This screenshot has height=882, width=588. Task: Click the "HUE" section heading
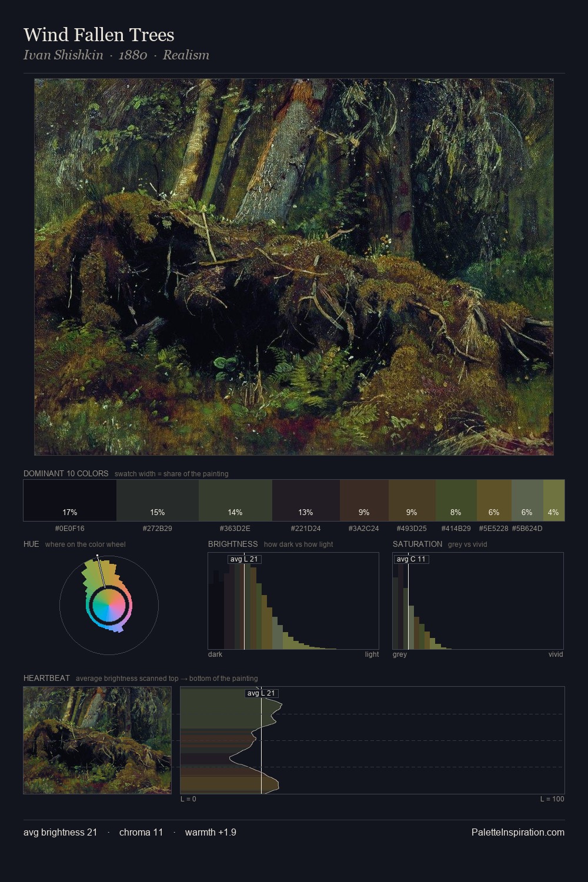[x=31, y=544]
